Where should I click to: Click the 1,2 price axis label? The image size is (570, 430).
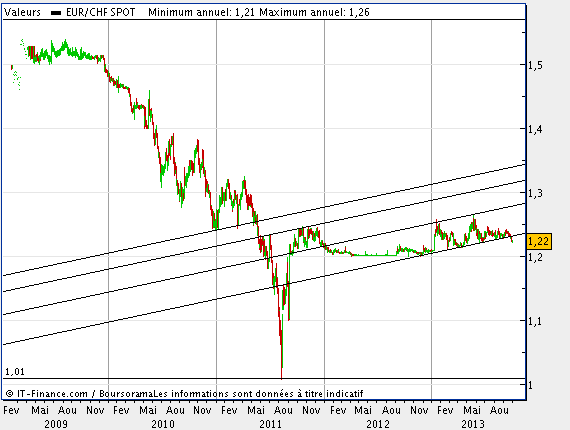tap(535, 257)
